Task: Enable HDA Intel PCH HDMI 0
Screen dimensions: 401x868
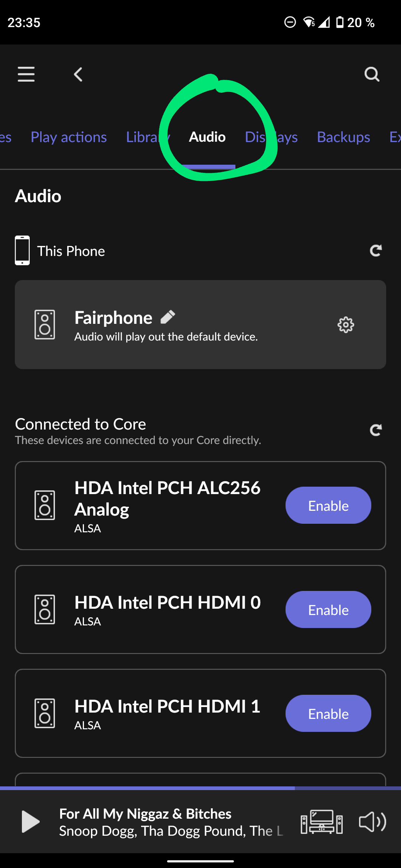Action: [328, 609]
